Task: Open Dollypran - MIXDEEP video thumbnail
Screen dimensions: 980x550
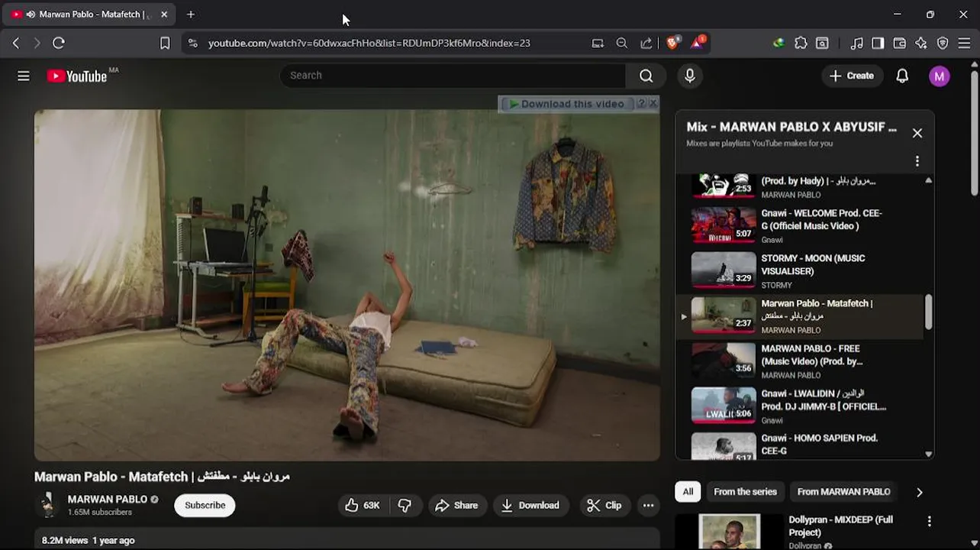Action: pos(730,532)
